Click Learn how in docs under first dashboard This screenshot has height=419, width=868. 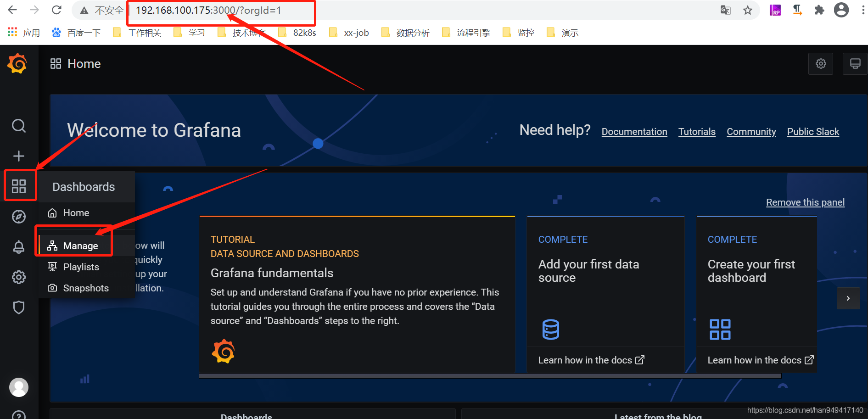point(761,360)
